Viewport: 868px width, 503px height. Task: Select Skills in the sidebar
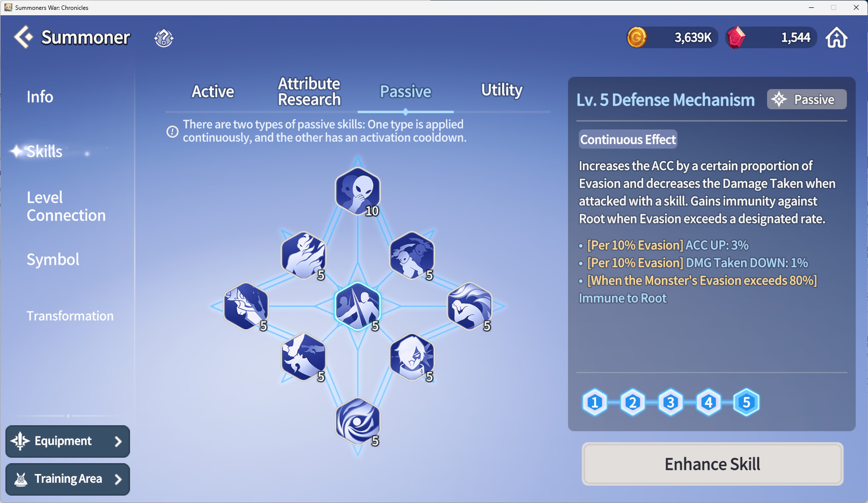[44, 152]
